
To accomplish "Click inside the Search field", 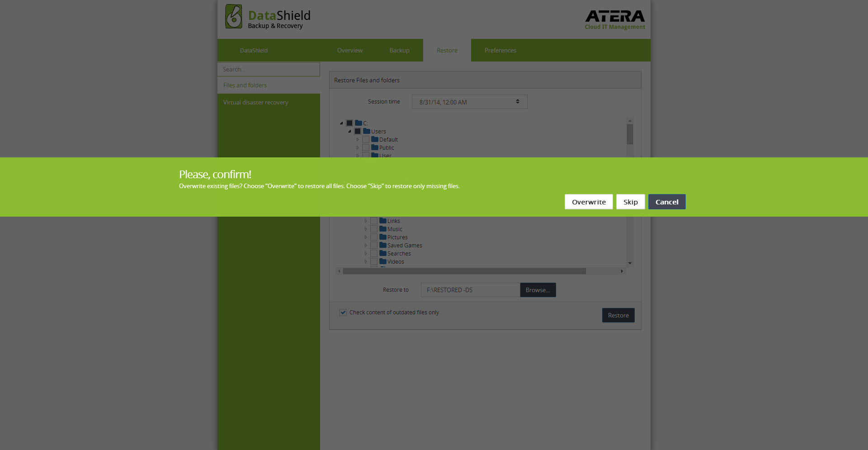I will coord(269,69).
